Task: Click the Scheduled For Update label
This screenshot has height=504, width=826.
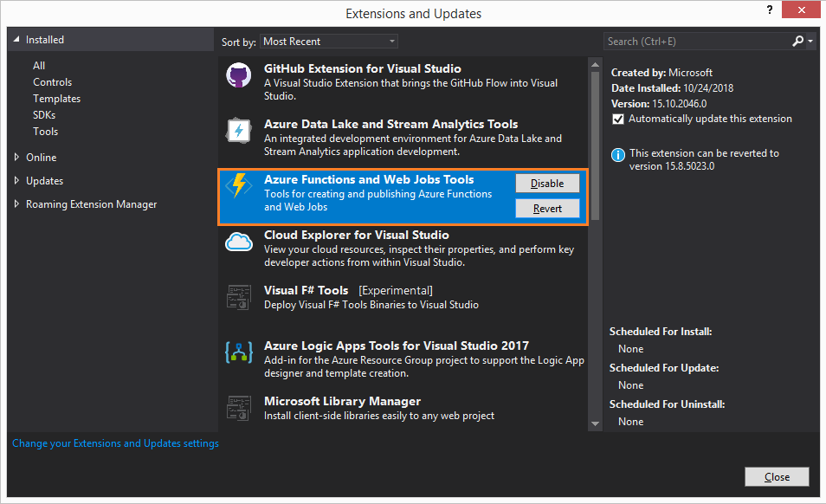Action: pyautogui.click(x=664, y=368)
